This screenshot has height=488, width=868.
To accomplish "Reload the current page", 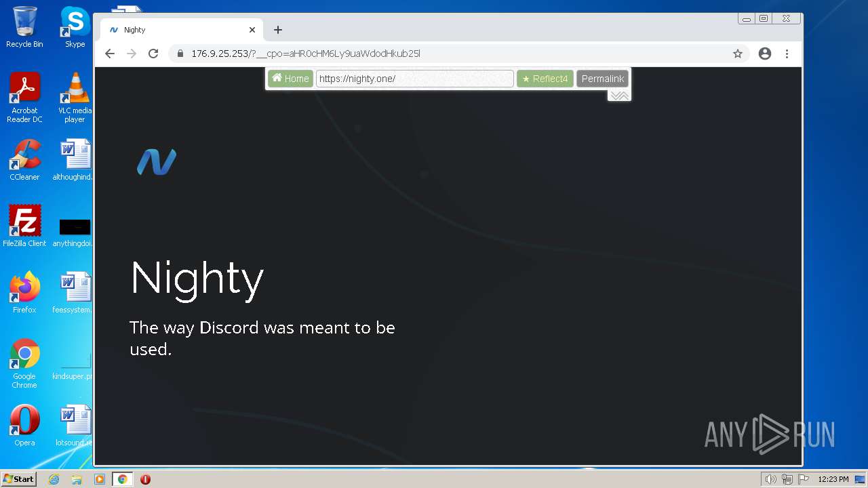I will [153, 54].
